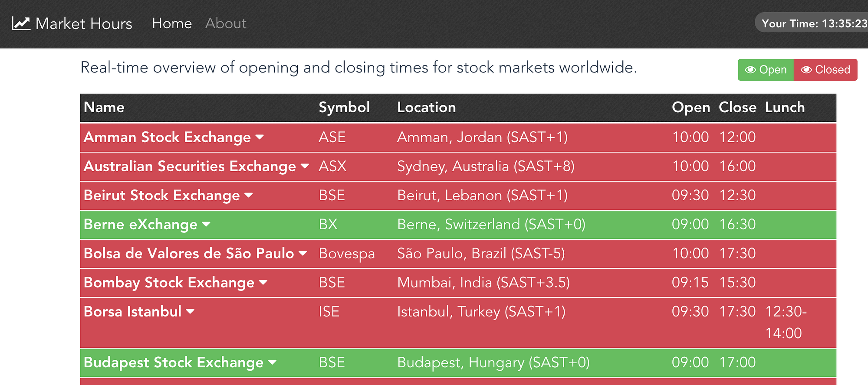This screenshot has height=385, width=868.
Task: Expand Bolsa de Valores de São Paulo caret
Action: click(303, 254)
